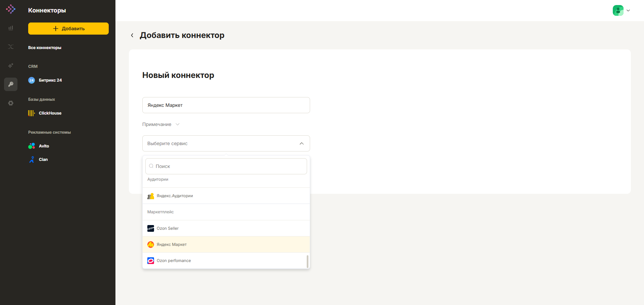Click the Bitrix 24 logo icon
This screenshot has width=644, height=305.
click(32, 80)
